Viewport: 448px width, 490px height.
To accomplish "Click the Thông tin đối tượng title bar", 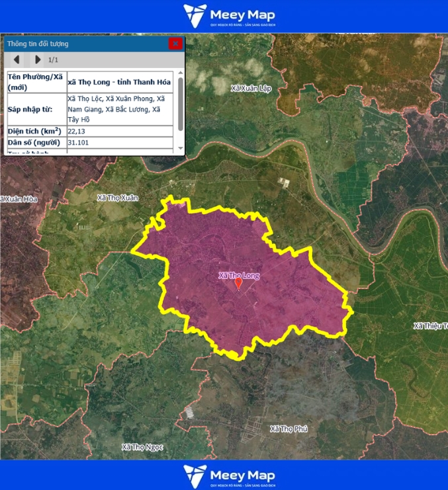I will click(x=79, y=44).
